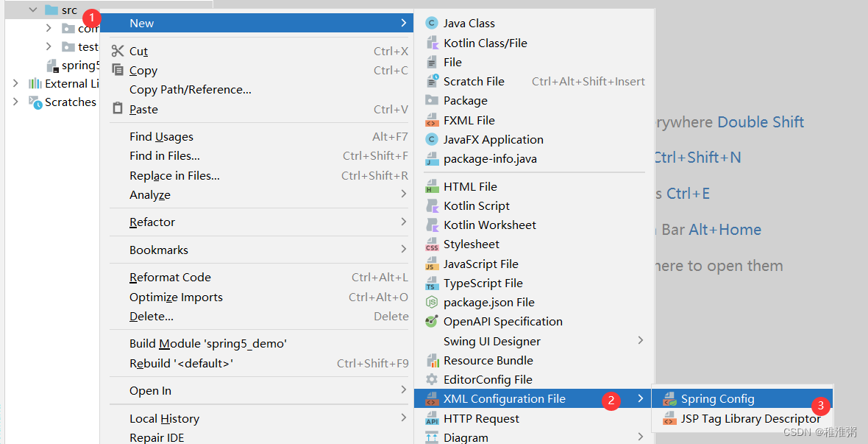868x444 pixels.
Task: Click the Cut scissors icon
Action: [x=118, y=51]
